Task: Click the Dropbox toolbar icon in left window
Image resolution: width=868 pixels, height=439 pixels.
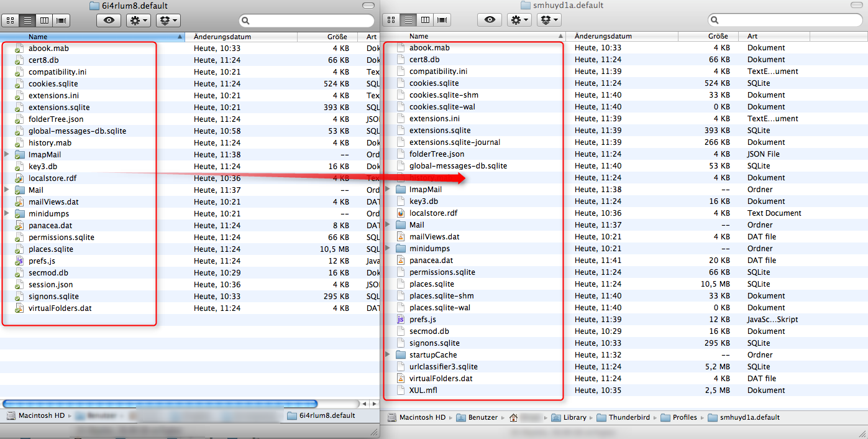Action: coord(167,20)
